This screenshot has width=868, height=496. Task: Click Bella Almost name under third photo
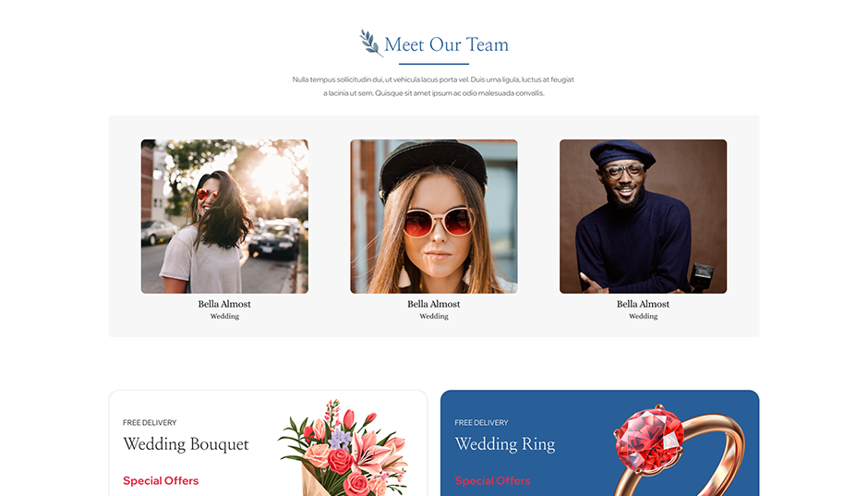(x=643, y=304)
